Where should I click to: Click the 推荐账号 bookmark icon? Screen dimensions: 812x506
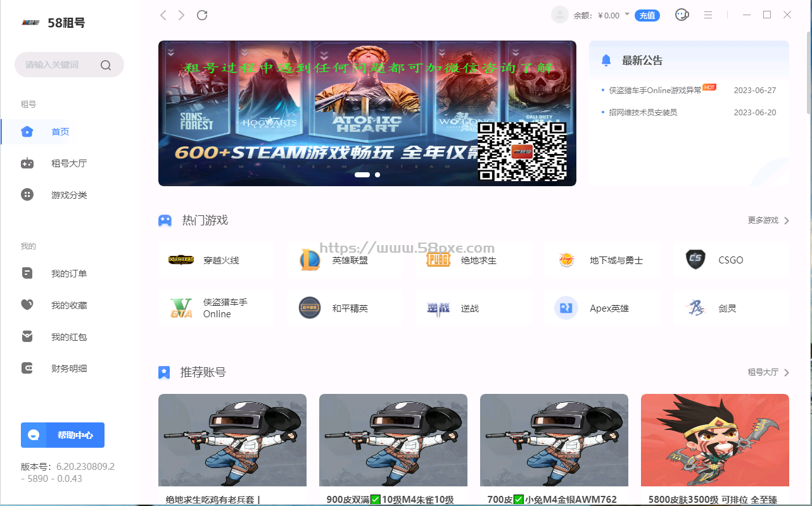click(x=164, y=372)
